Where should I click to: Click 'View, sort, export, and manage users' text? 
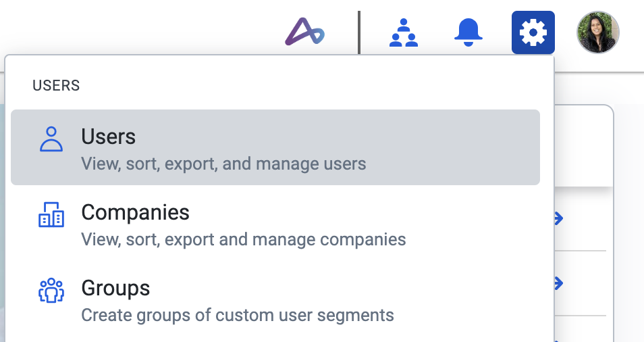223,164
